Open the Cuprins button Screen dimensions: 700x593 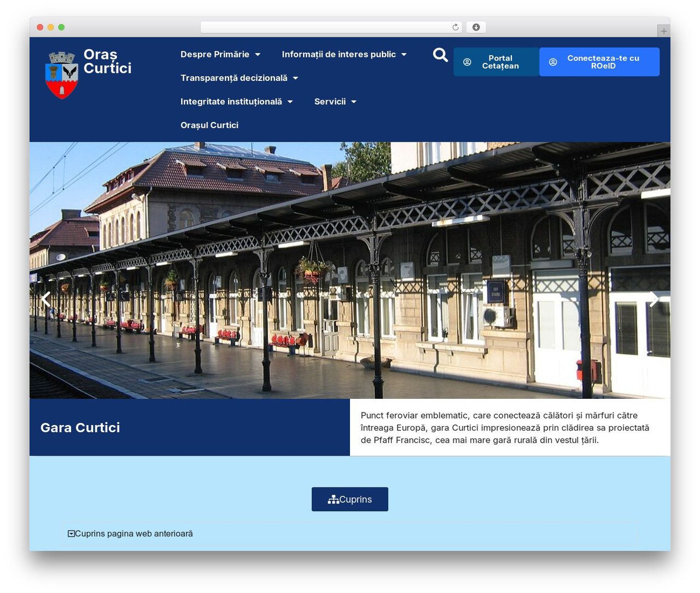pos(350,499)
